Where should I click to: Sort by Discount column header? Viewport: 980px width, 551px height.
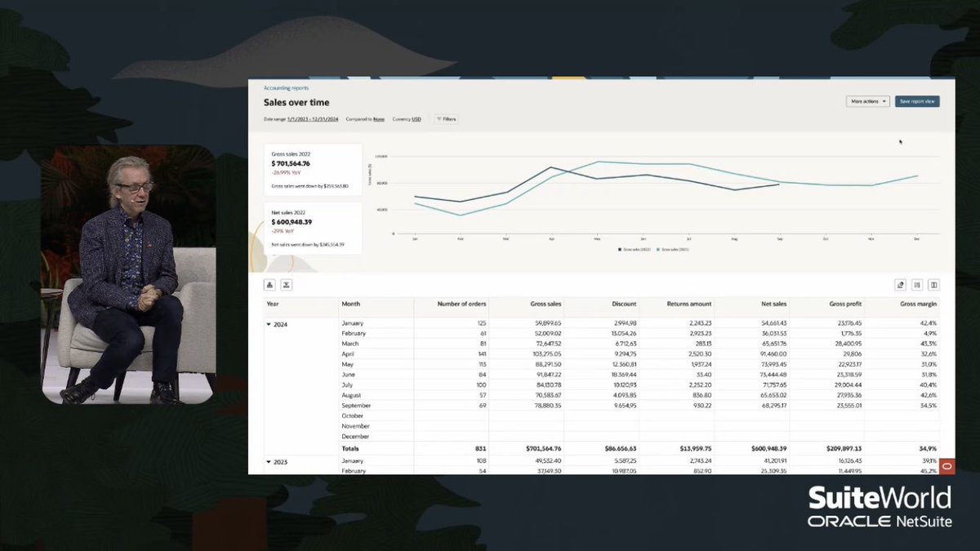coord(625,304)
